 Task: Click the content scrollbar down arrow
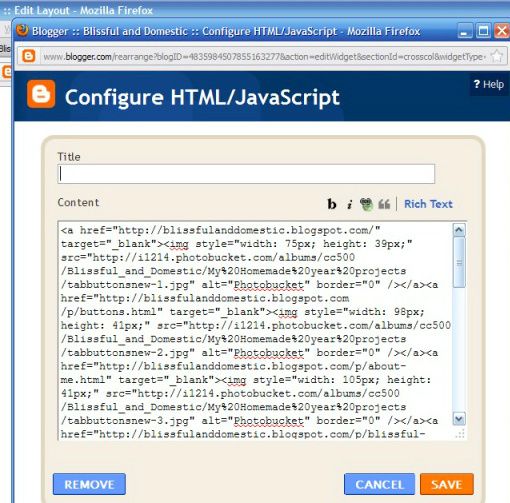459,419
